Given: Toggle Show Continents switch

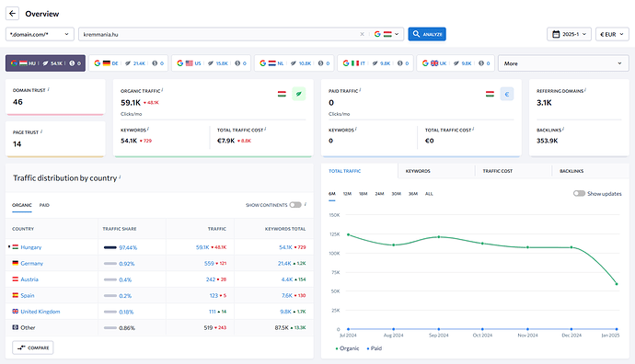Looking at the screenshot, I should (x=295, y=205).
